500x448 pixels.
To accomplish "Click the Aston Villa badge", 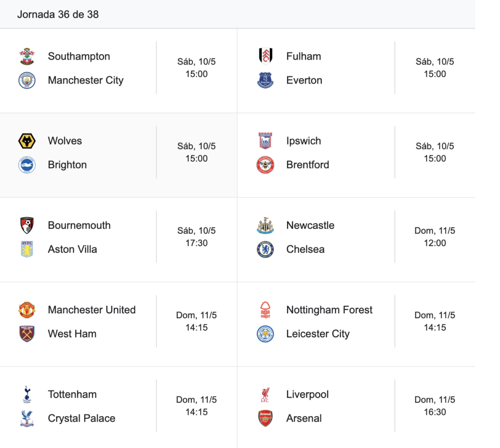I will tap(27, 249).
